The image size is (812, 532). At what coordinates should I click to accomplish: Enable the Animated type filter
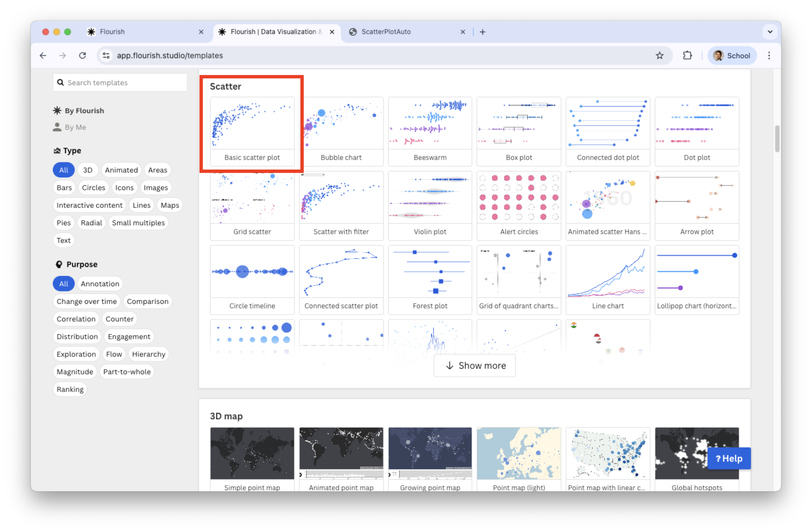point(121,170)
